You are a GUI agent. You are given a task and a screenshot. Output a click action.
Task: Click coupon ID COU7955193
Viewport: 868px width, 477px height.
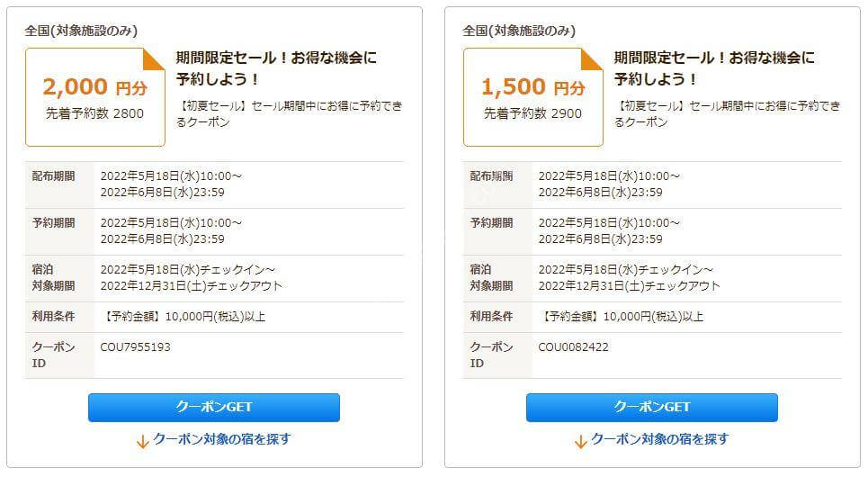[135, 346]
